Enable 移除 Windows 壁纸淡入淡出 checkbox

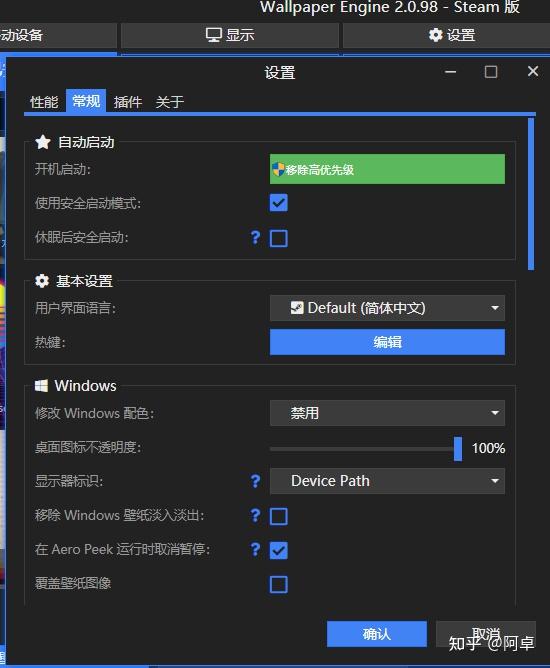click(279, 516)
